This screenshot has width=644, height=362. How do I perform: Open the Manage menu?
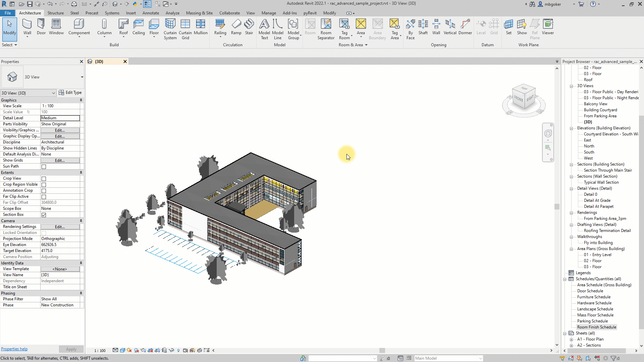click(x=269, y=13)
